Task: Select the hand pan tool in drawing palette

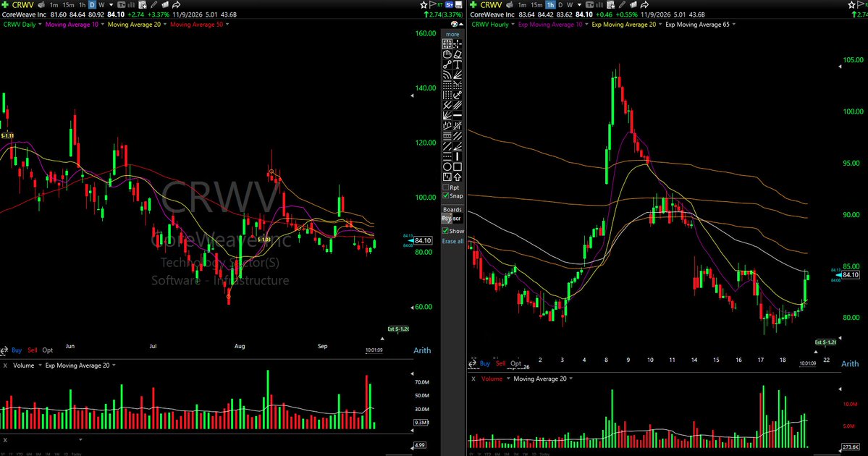Action: (447, 54)
